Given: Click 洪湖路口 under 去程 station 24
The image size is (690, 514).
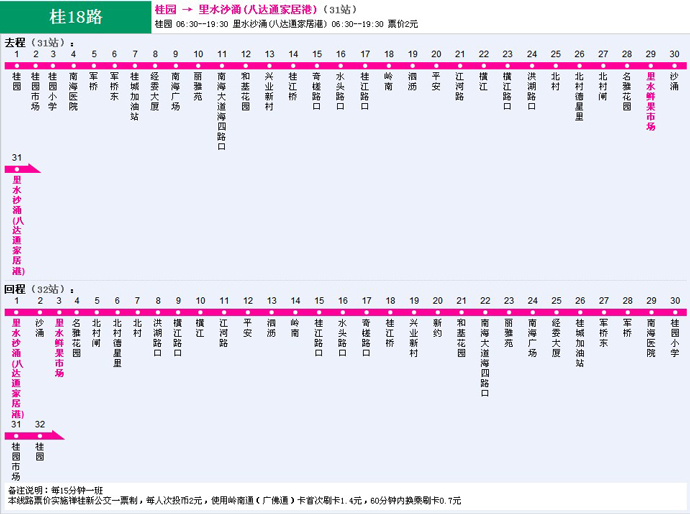Looking at the screenshot, I should point(532,91).
